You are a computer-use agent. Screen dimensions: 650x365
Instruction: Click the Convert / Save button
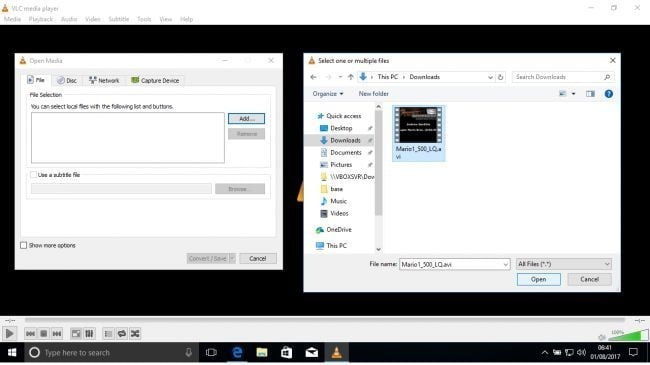[x=208, y=258]
